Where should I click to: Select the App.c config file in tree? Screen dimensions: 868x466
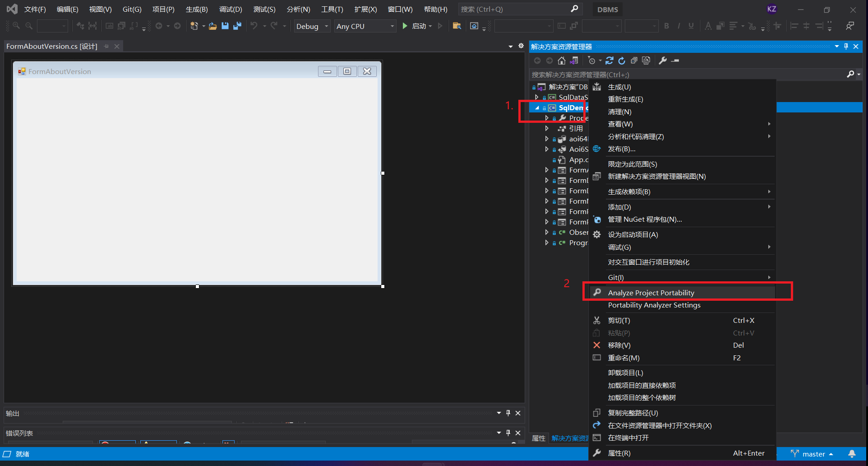coord(579,160)
